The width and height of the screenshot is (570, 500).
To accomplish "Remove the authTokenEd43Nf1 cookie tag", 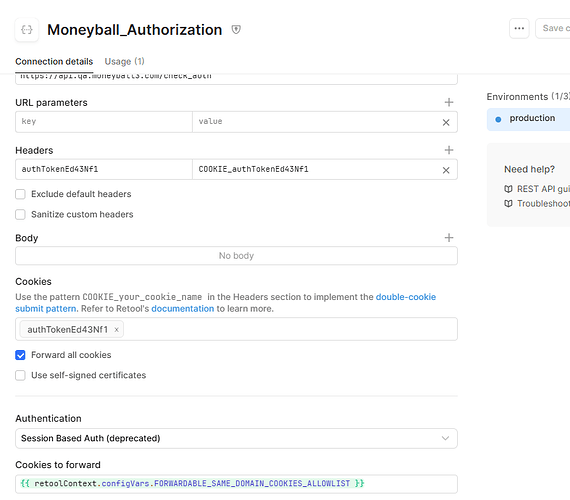I will tap(117, 329).
